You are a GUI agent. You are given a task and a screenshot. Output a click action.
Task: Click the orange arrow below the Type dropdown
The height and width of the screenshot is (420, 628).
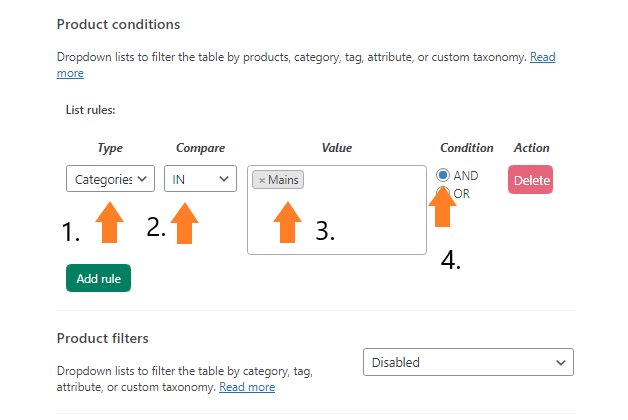109,222
